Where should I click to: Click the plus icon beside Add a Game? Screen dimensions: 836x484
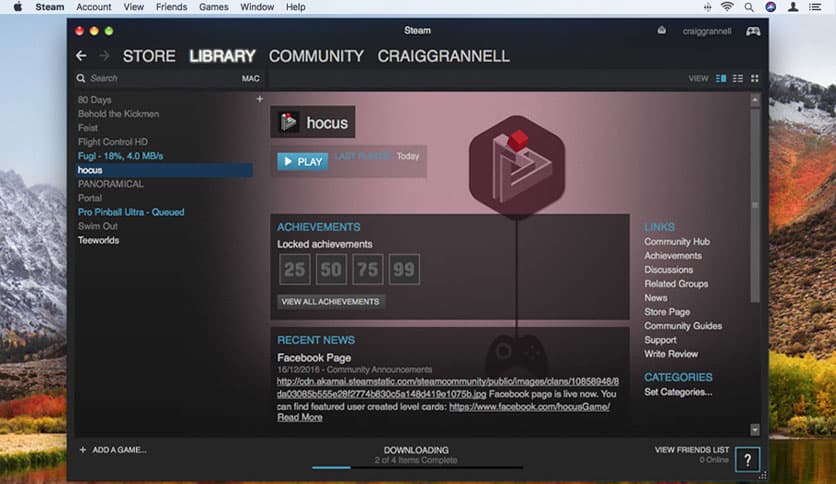83,450
